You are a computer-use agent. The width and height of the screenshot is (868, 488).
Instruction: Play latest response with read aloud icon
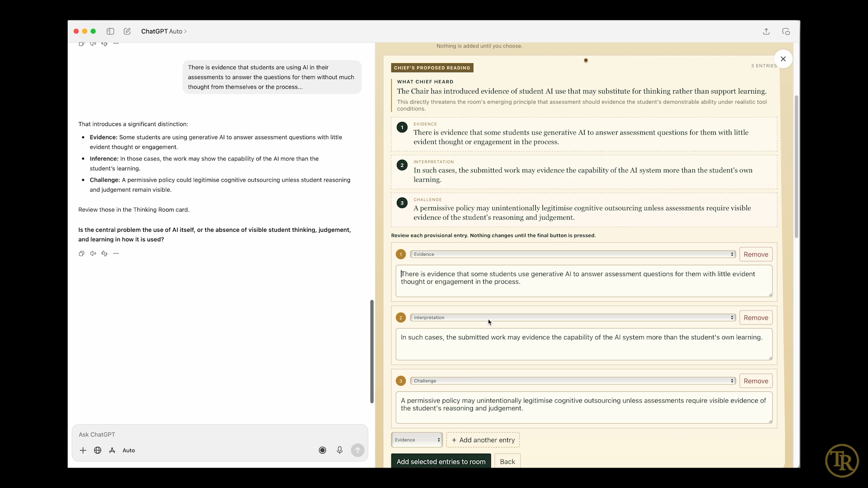click(93, 253)
